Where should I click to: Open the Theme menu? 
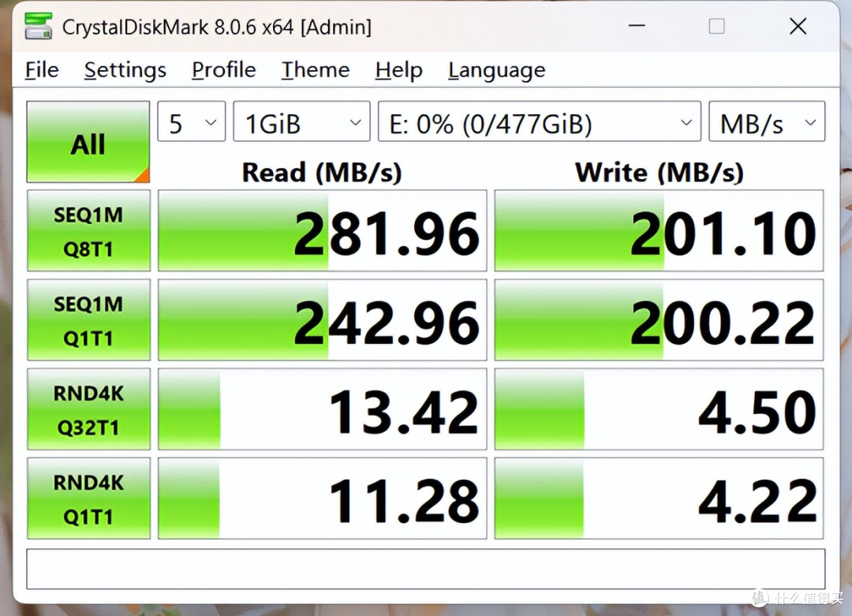[315, 69]
